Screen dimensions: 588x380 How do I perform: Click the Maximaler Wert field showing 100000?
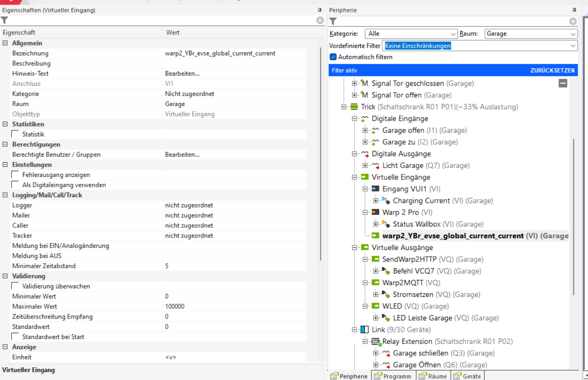233,306
